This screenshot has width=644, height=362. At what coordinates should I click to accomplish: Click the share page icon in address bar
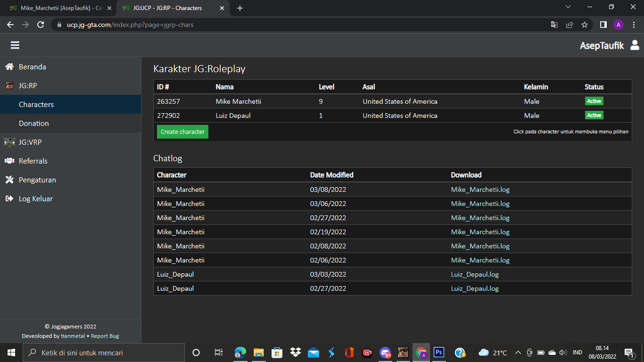point(569,25)
